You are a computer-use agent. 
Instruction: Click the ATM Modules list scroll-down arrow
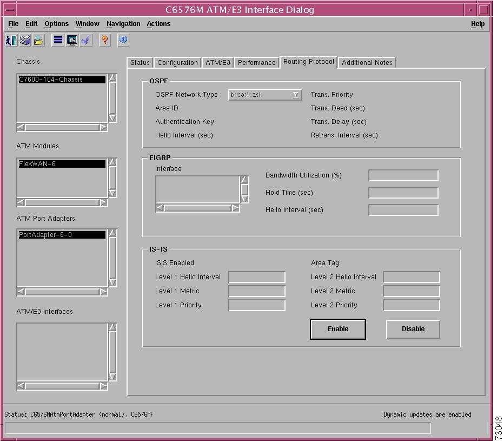[112, 193]
